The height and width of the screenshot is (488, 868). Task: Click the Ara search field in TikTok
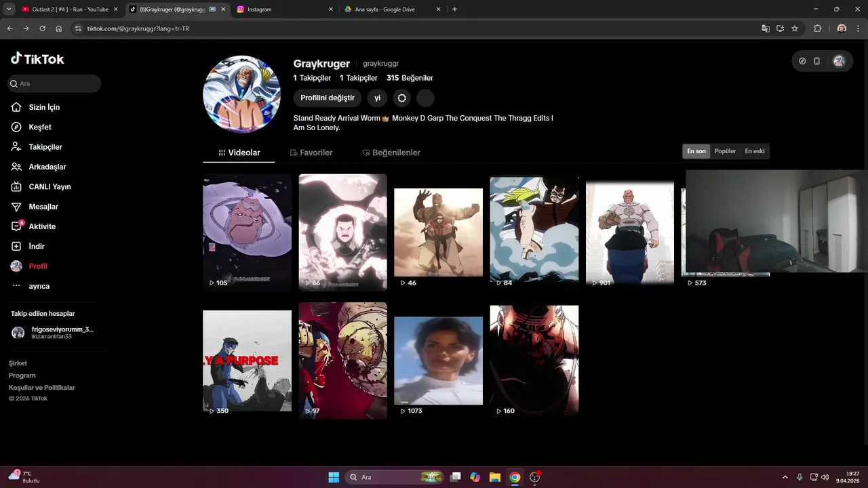click(x=54, y=83)
